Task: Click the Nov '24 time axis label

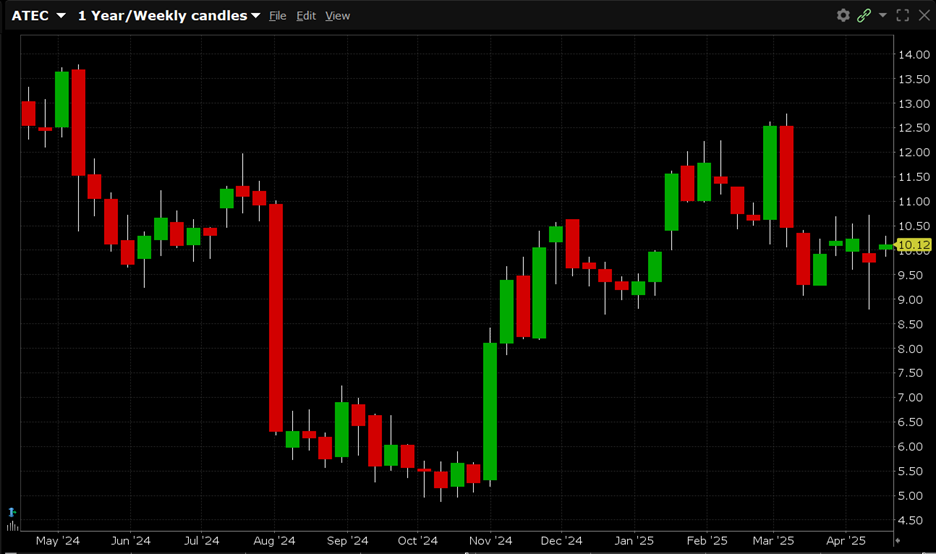Action: tap(490, 541)
